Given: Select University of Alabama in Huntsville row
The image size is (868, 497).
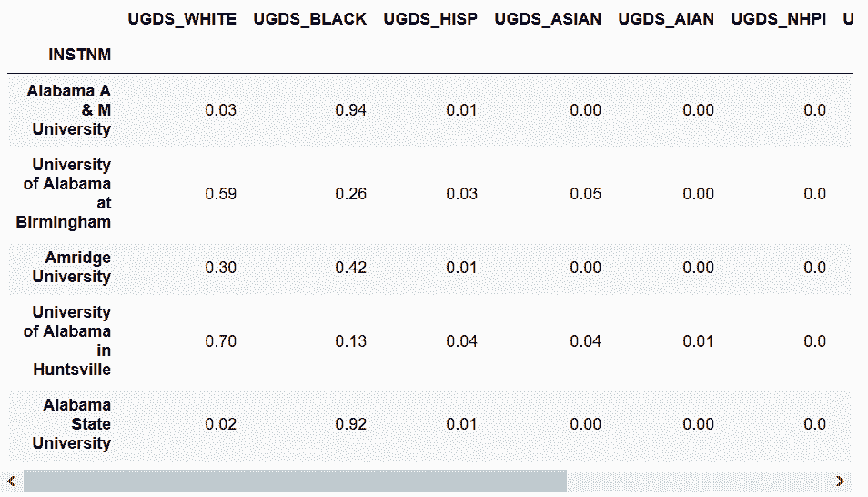Looking at the screenshot, I should click(x=67, y=341).
